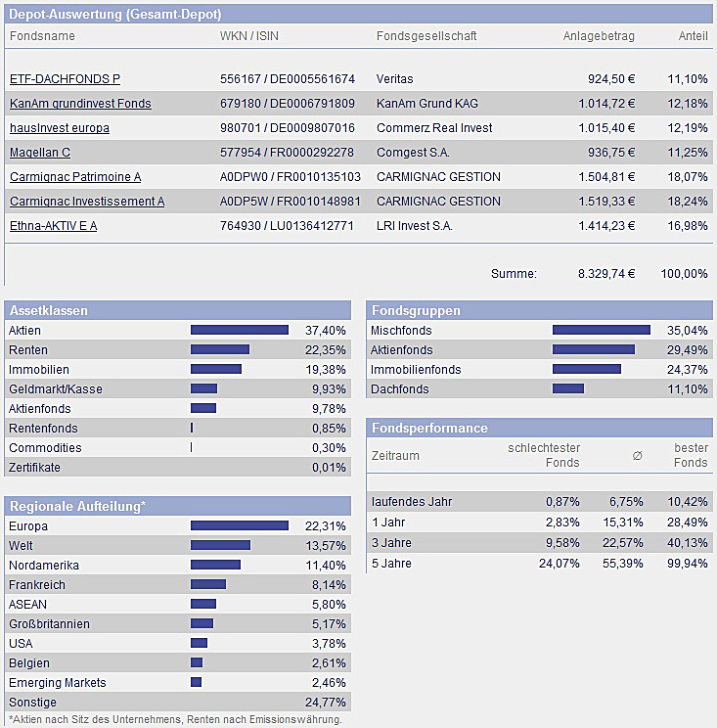Select the 5 Jahre performance row label
This screenshot has width=717, height=728.
pos(392,563)
